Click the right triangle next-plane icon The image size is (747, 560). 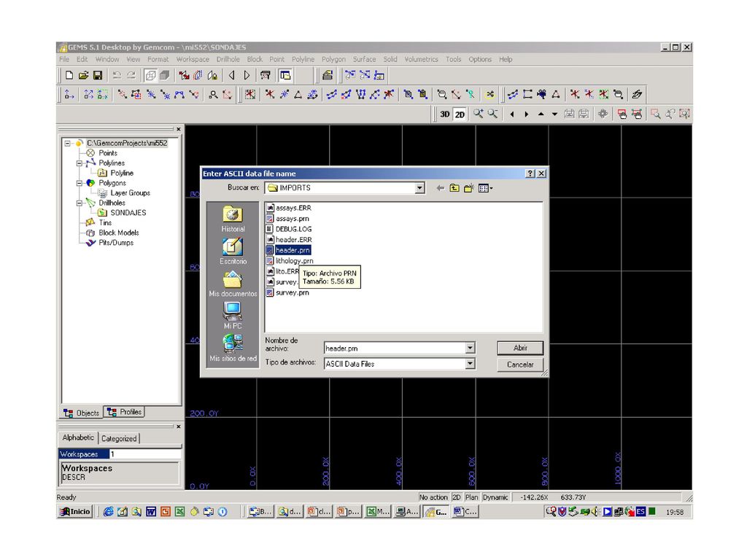pos(247,75)
